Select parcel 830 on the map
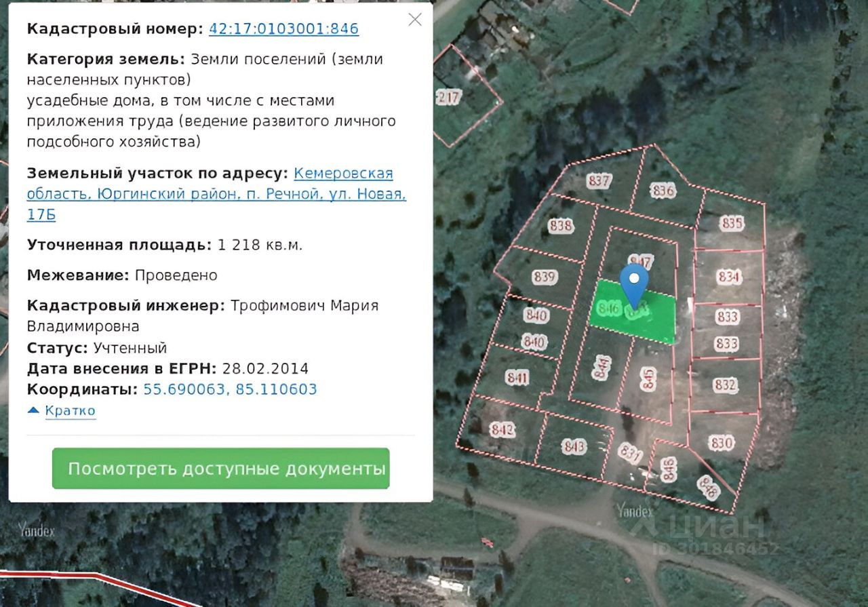868x607 pixels. (x=722, y=444)
